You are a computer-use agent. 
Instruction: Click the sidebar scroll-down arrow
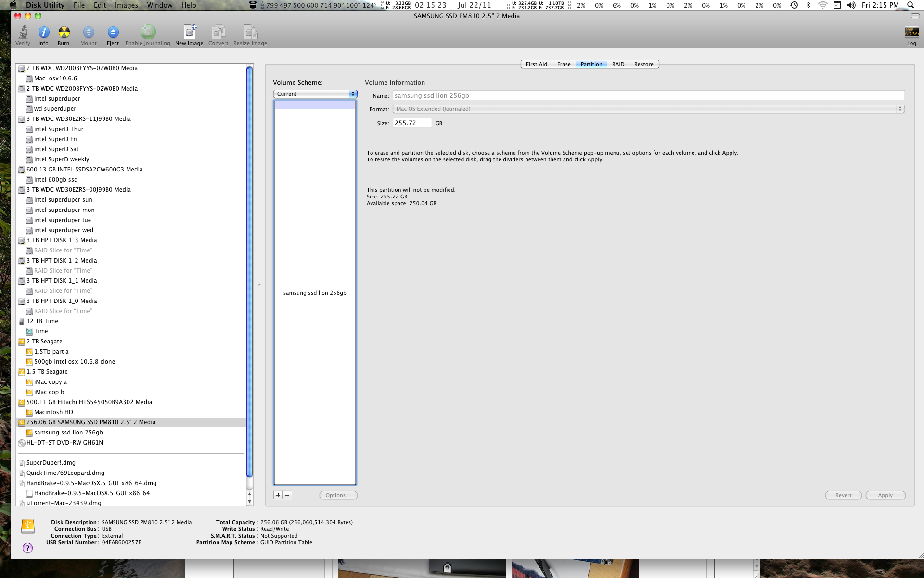pyautogui.click(x=249, y=501)
